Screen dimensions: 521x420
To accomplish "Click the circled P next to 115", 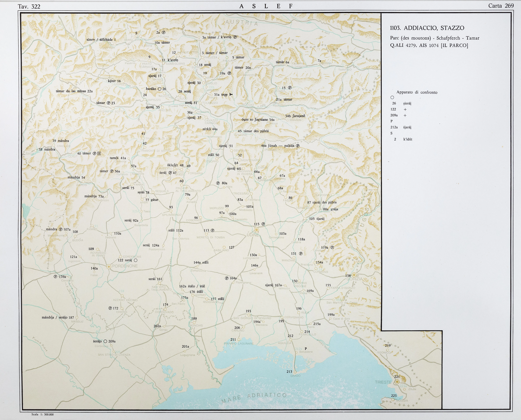I will tap(263, 224).
